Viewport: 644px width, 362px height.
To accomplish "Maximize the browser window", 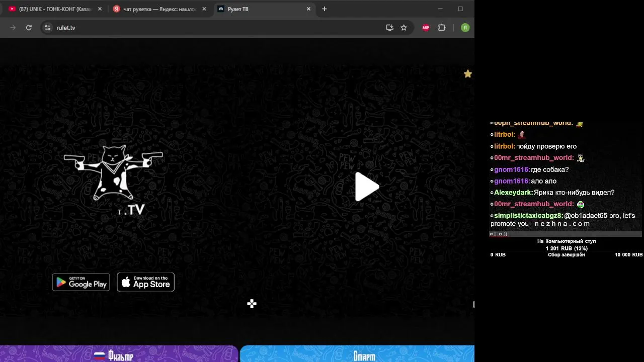I will click(460, 9).
